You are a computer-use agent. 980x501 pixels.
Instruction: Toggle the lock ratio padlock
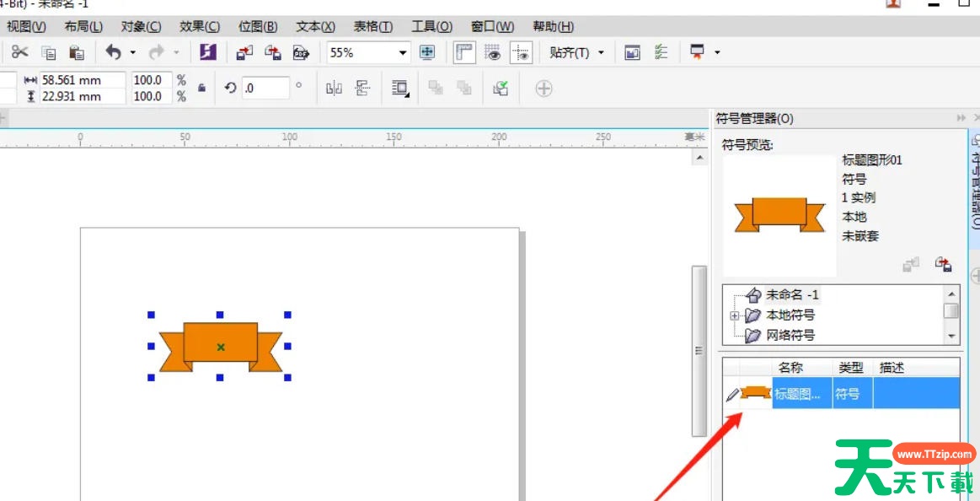(x=201, y=88)
